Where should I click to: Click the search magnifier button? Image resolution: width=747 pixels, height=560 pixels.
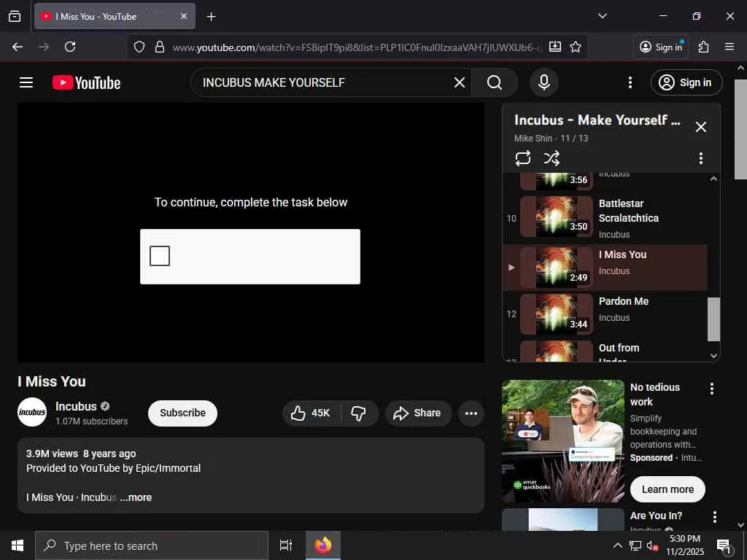[494, 82]
